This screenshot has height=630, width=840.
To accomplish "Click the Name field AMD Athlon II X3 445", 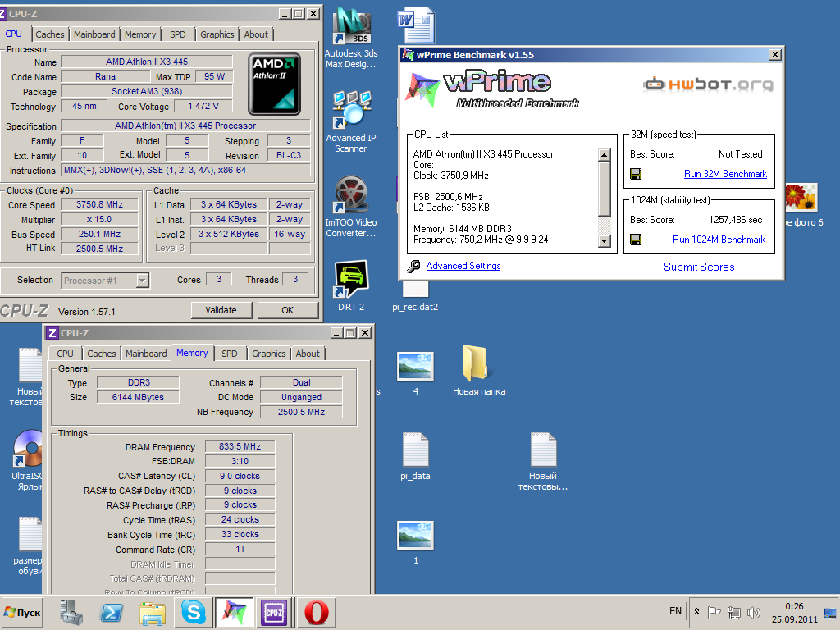I will click(147, 62).
